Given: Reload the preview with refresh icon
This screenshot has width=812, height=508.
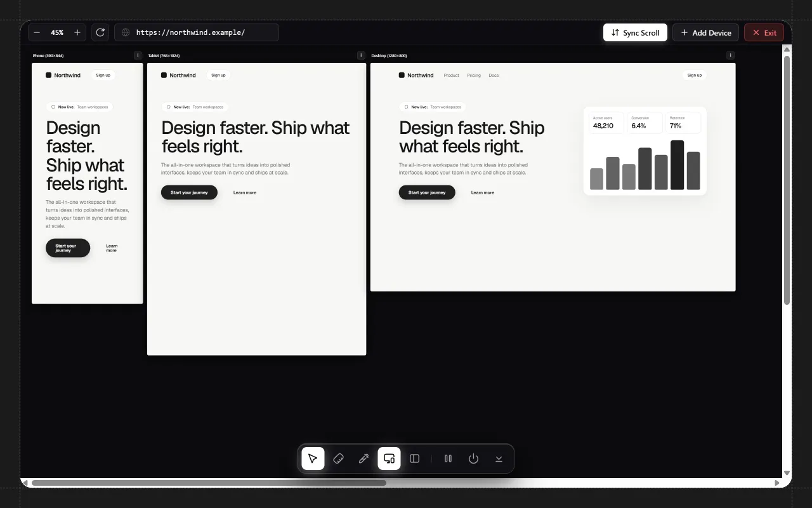Looking at the screenshot, I should [100, 32].
